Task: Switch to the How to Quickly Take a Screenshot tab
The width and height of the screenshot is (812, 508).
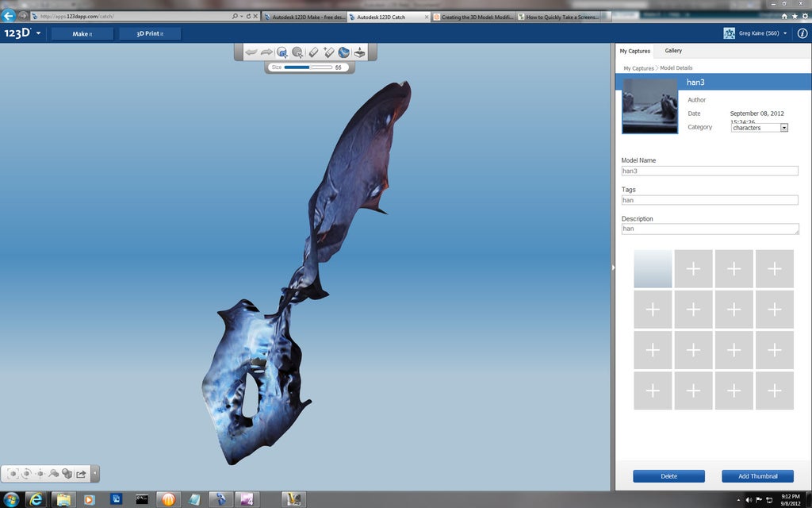Action: click(x=558, y=17)
